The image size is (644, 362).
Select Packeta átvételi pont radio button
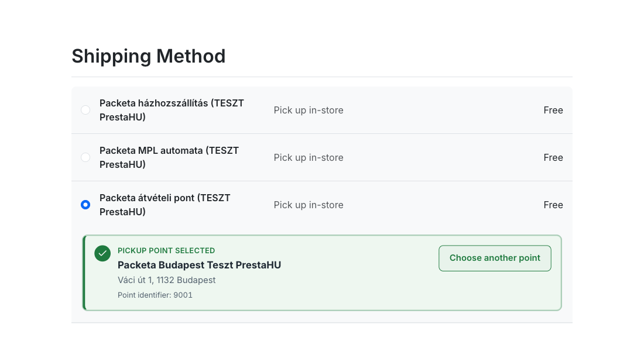[x=85, y=205]
